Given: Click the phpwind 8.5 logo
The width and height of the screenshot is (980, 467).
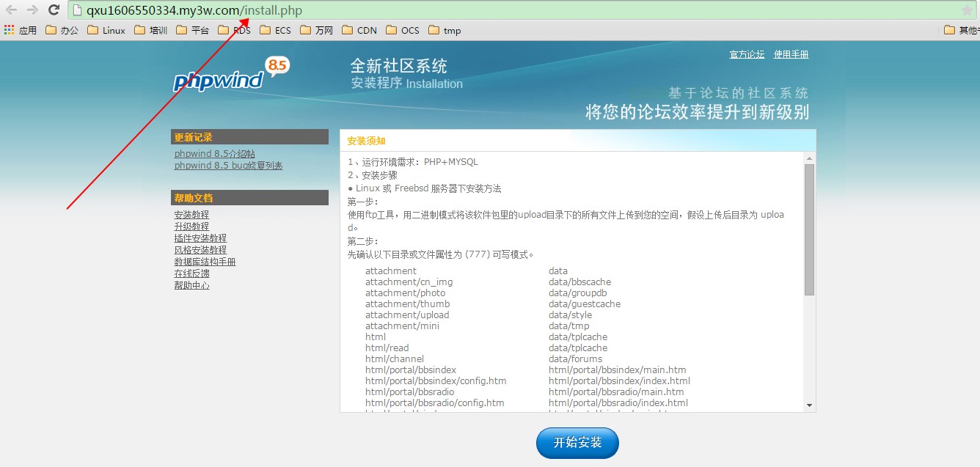Looking at the screenshot, I should click(231, 75).
